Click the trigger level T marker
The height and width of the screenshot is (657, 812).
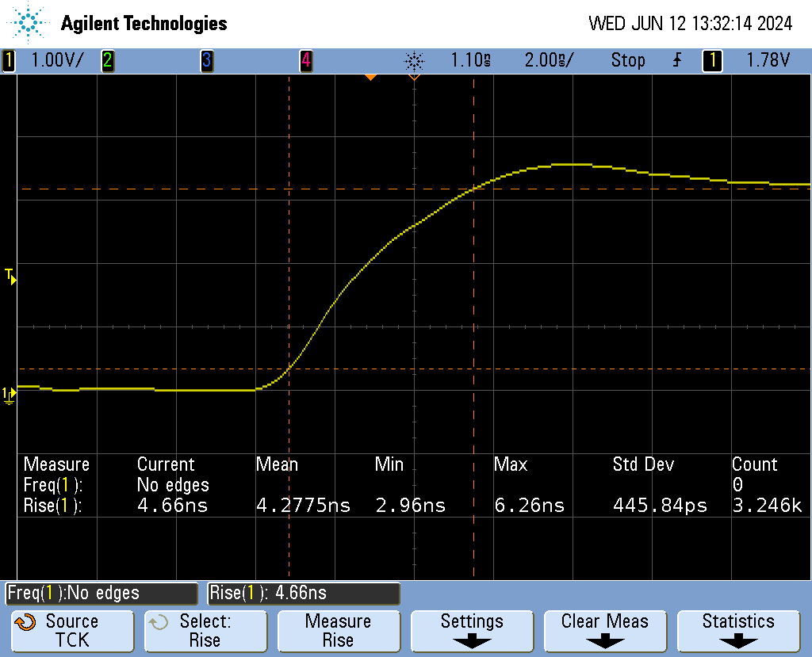point(10,277)
